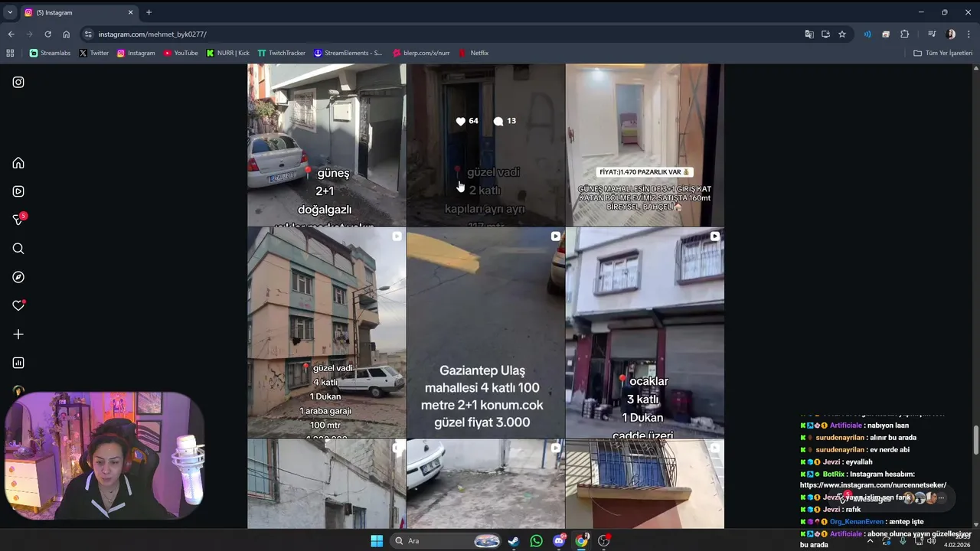
Task: Open Notifications heart icon in the sidebar
Action: (x=18, y=305)
